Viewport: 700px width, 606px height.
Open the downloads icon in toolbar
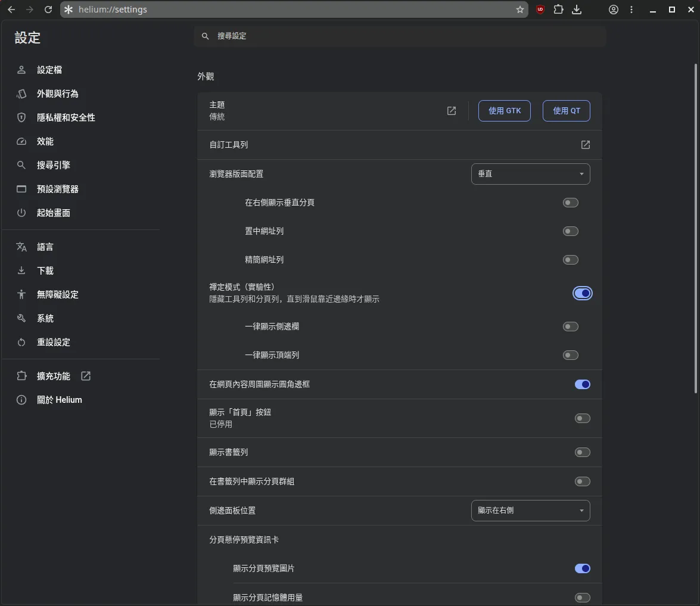click(577, 10)
